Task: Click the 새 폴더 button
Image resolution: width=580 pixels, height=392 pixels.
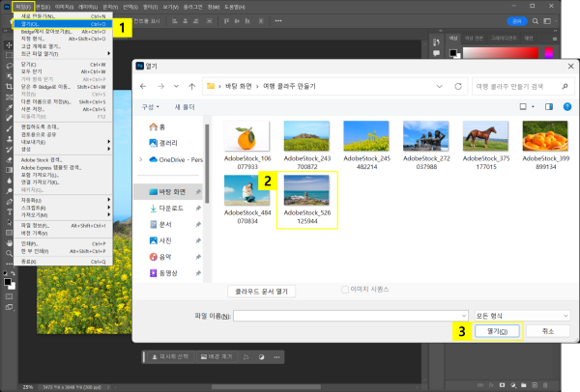Action: pos(185,107)
